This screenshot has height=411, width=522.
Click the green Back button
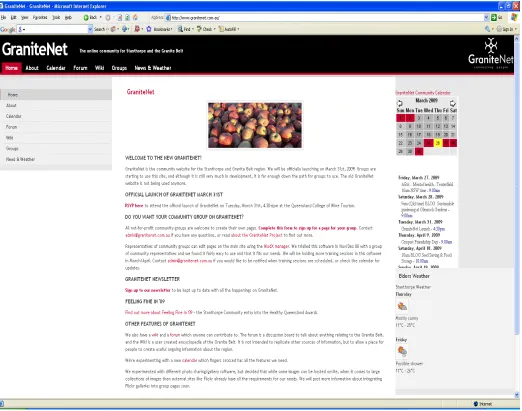pos(91,17)
